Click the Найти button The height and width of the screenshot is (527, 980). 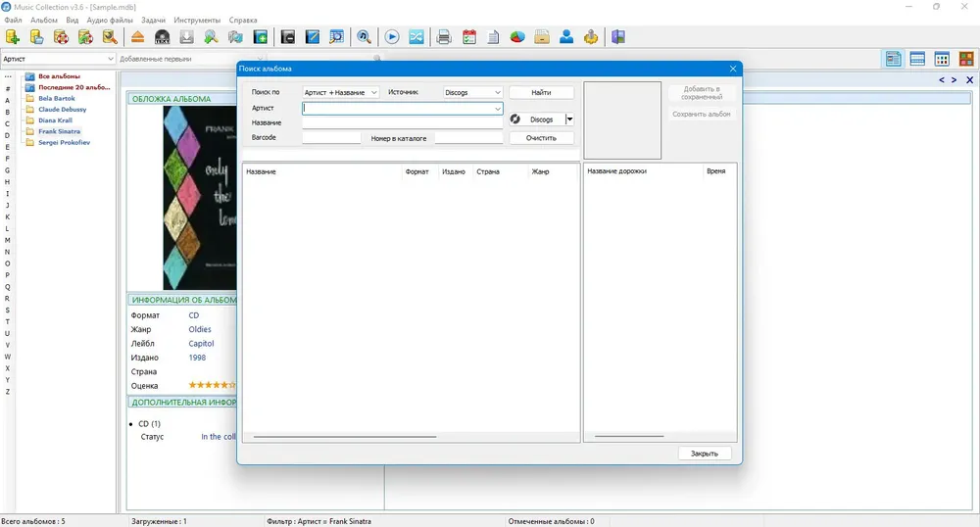541,92
